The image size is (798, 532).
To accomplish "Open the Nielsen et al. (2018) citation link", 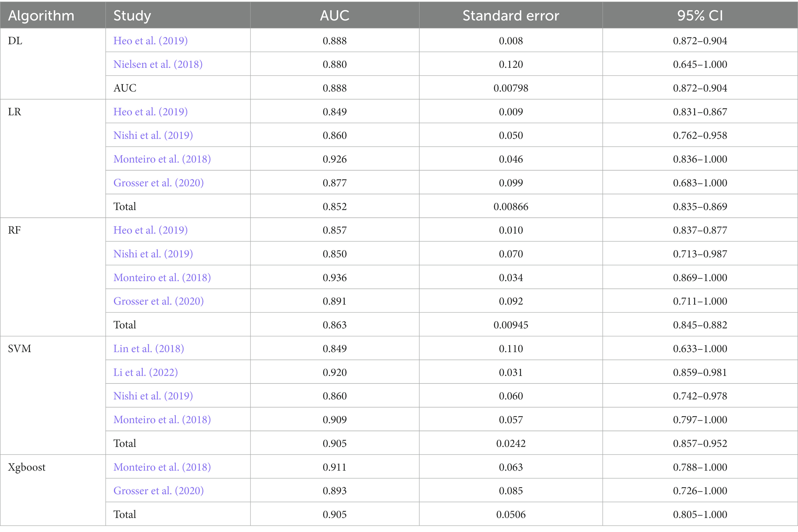I will point(158,64).
